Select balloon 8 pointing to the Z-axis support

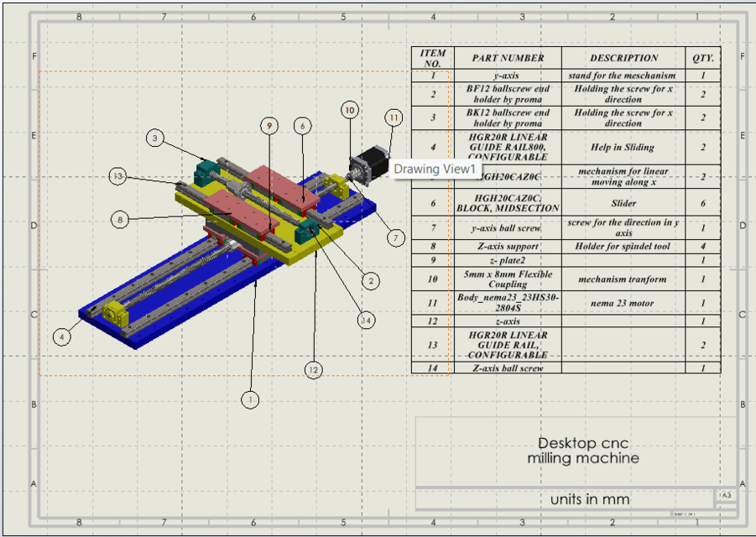click(x=122, y=221)
